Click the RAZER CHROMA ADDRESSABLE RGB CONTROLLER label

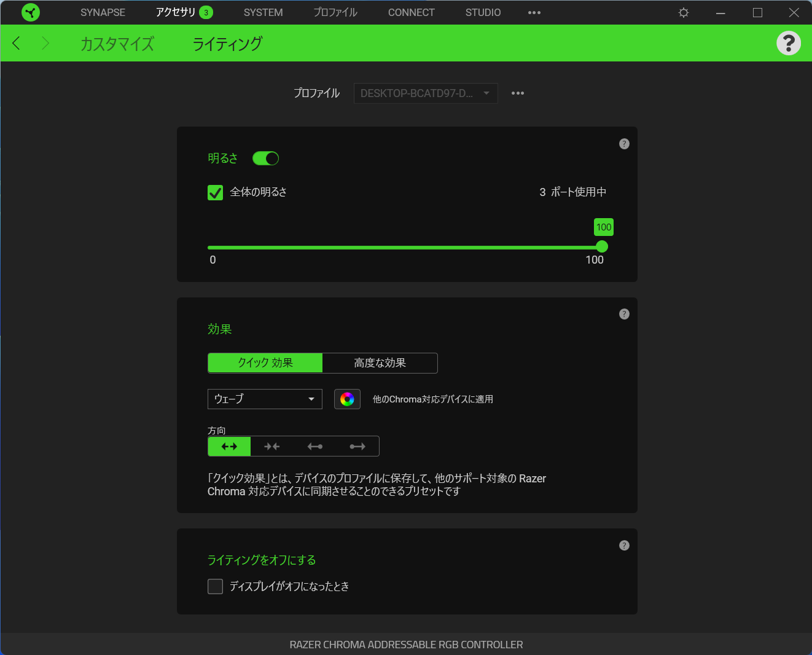coord(407,645)
